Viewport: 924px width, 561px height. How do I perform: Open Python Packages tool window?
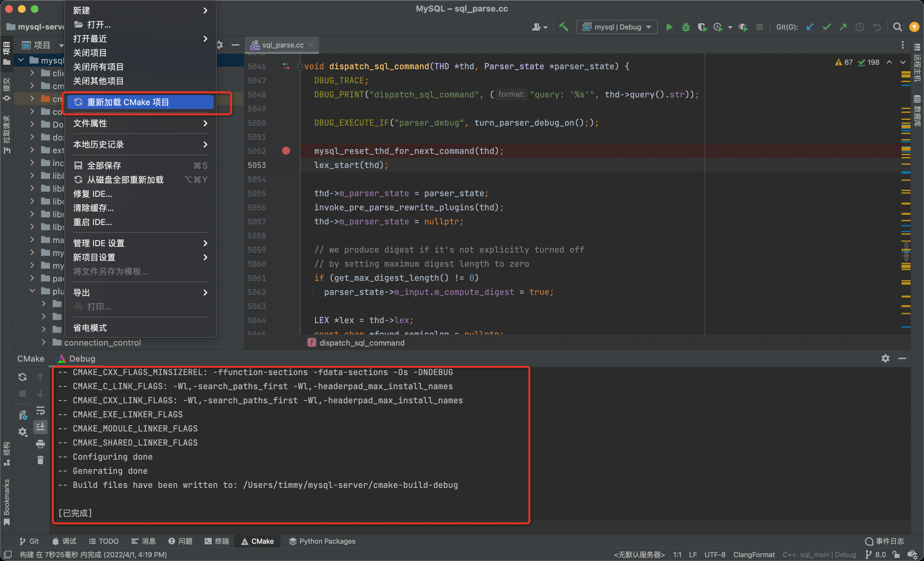(x=322, y=541)
